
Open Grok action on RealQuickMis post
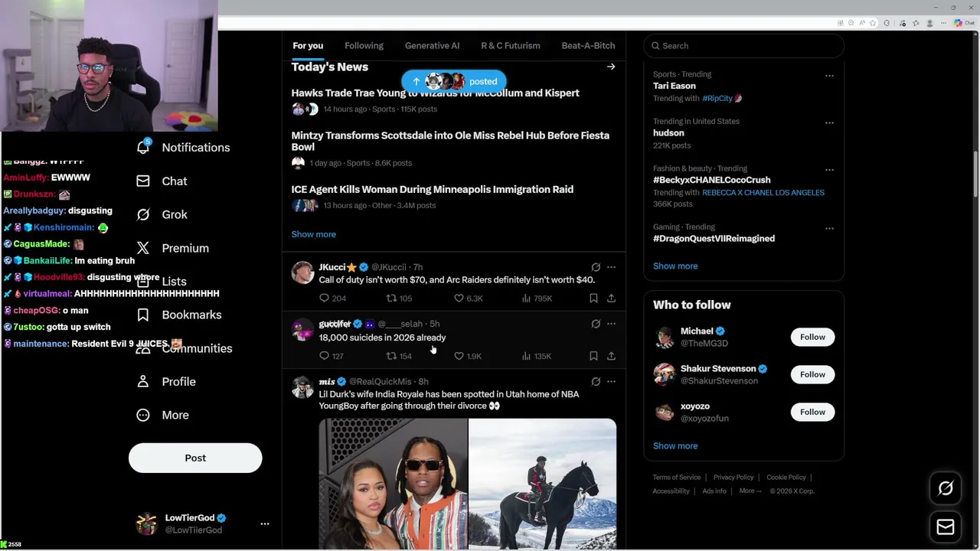pos(596,381)
